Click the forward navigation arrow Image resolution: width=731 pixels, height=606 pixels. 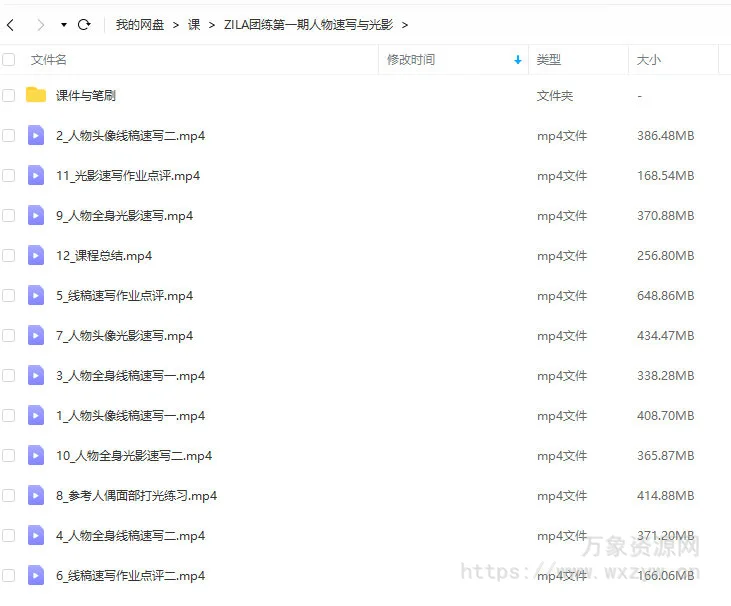coord(39,24)
